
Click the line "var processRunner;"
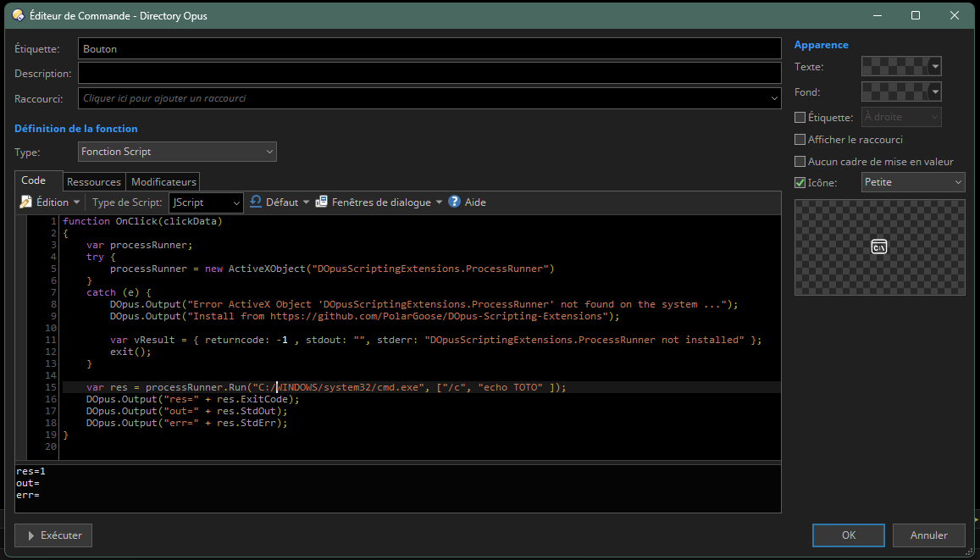coord(140,245)
